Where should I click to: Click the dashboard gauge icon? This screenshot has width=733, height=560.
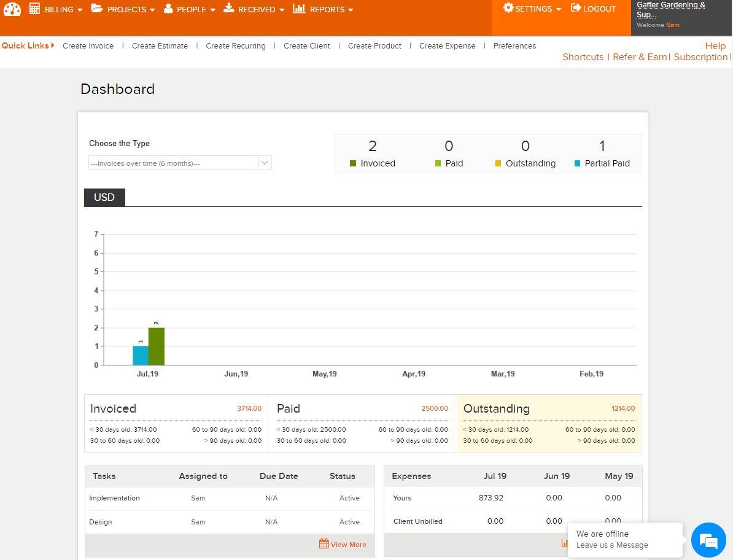(12, 9)
